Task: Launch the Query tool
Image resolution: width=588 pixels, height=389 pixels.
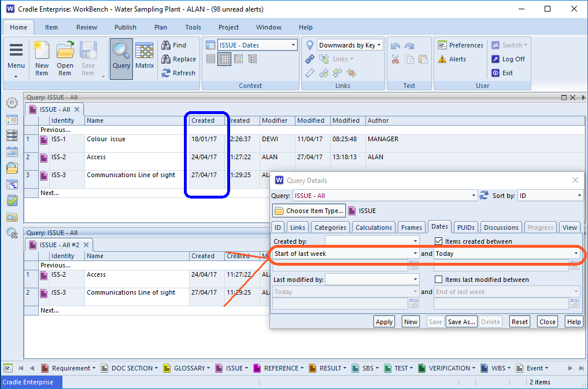Action: [x=121, y=58]
